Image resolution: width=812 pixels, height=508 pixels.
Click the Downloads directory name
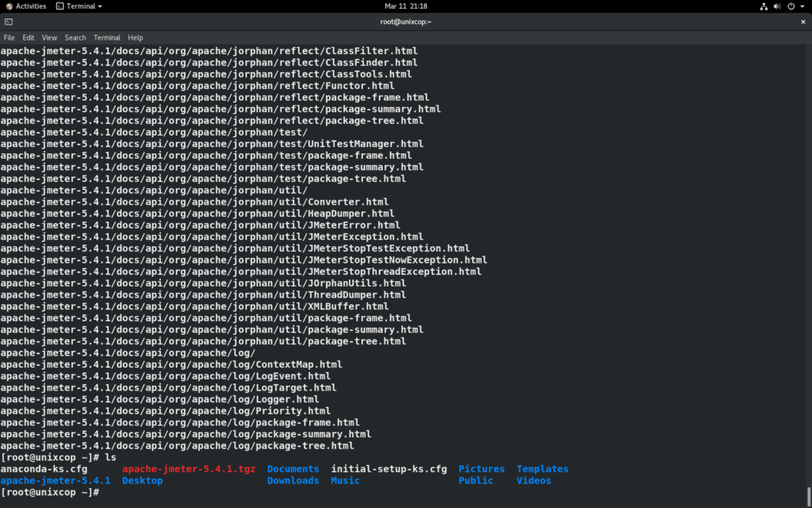[293, 480]
